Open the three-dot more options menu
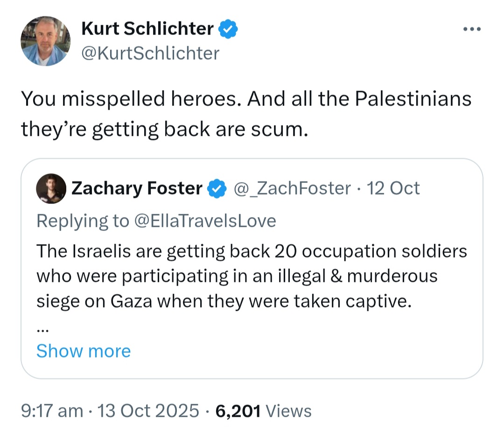 coord(472,29)
